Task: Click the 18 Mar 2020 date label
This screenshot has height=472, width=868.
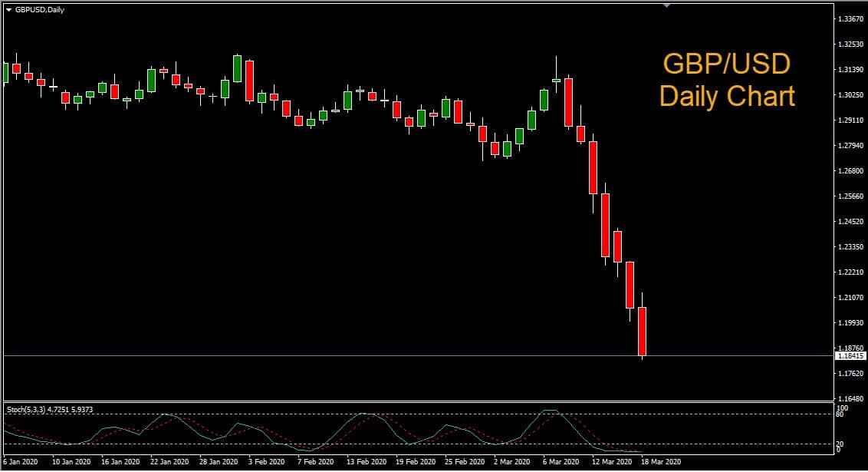Action: 660,463
